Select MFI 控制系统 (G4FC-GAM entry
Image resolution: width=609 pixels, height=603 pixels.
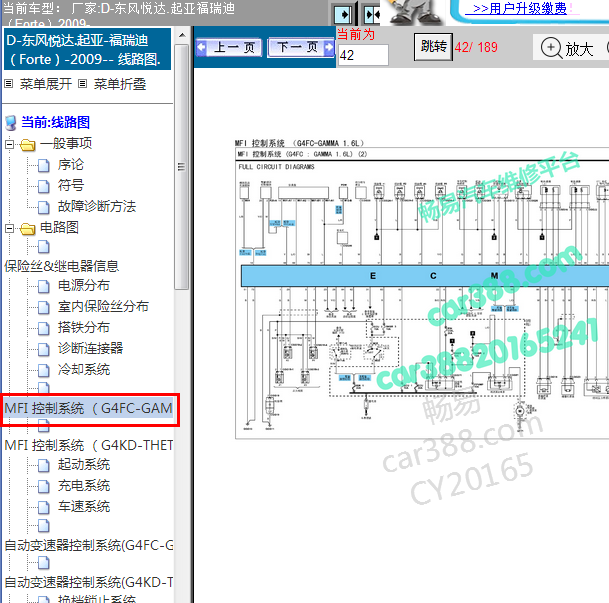click(88, 409)
